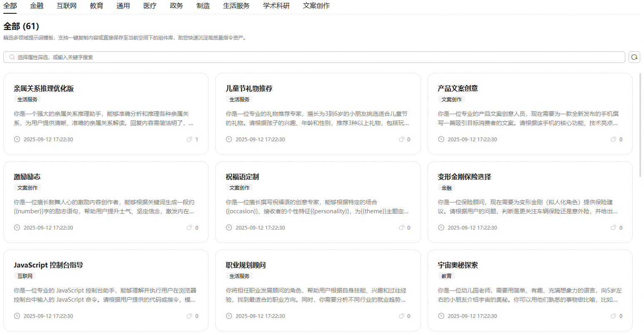This screenshot has height=335, width=644.
Task: Open the 儿童节礼物推荐 template title
Action: tap(249, 88)
